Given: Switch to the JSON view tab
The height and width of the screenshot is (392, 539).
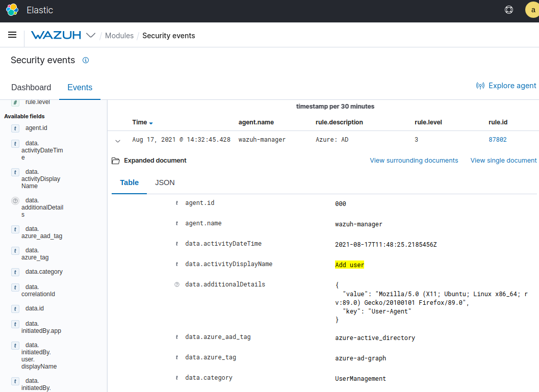Looking at the screenshot, I should coord(165,182).
